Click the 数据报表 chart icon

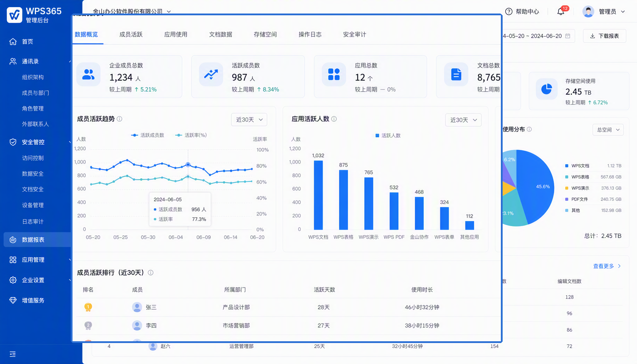[13, 240]
